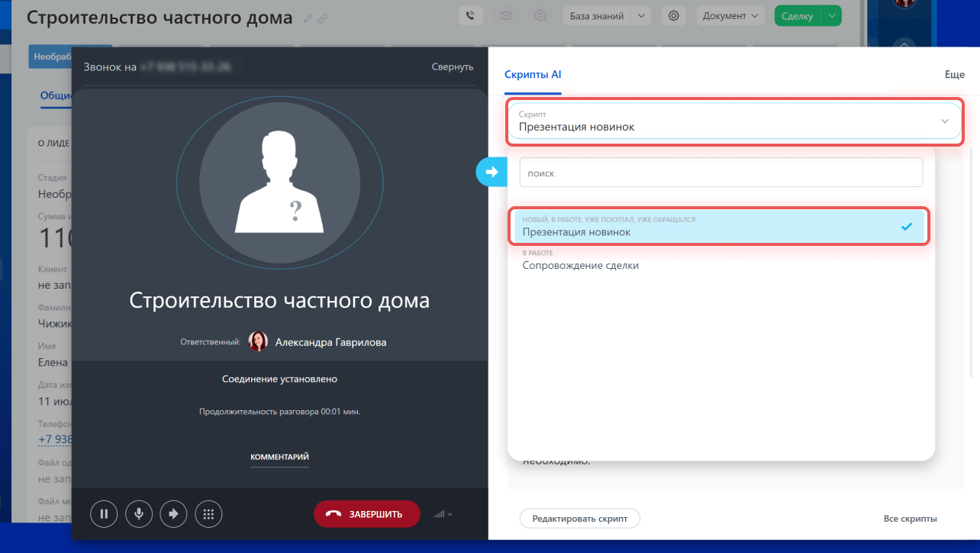Switch to the Скрипты AI tab

(x=533, y=75)
